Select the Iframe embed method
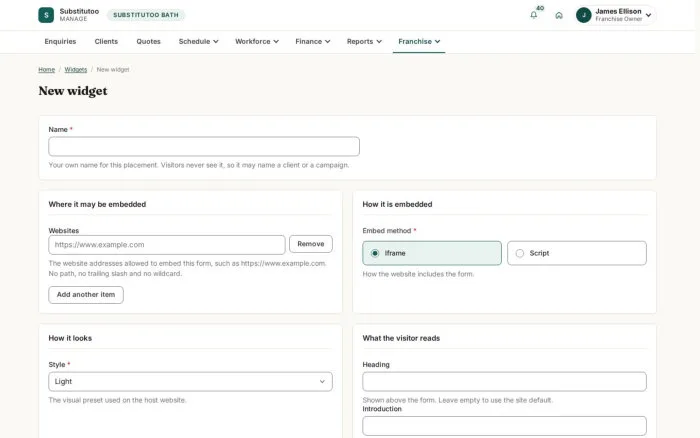This screenshot has height=438, width=700. [x=432, y=253]
